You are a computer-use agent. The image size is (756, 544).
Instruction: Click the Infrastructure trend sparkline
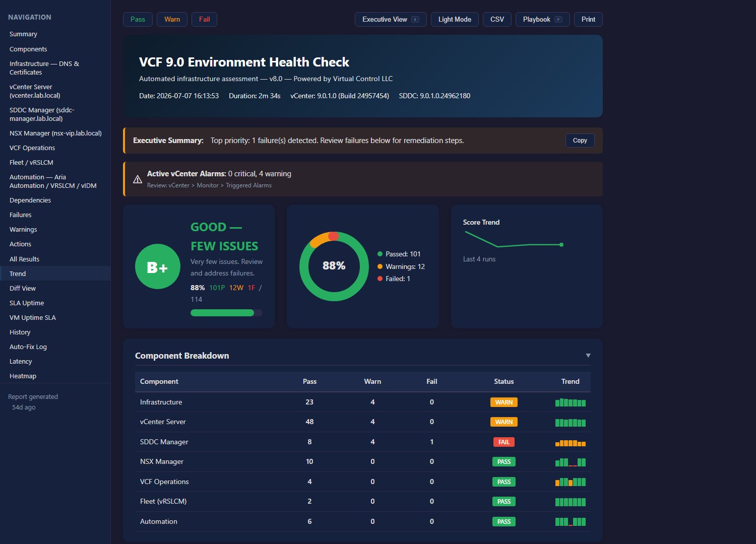571,402
